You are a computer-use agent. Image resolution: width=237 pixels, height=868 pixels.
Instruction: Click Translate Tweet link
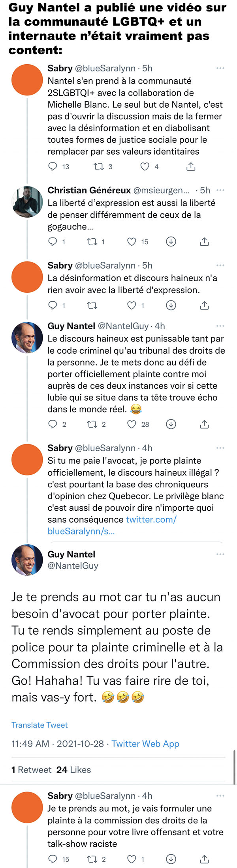(x=39, y=725)
